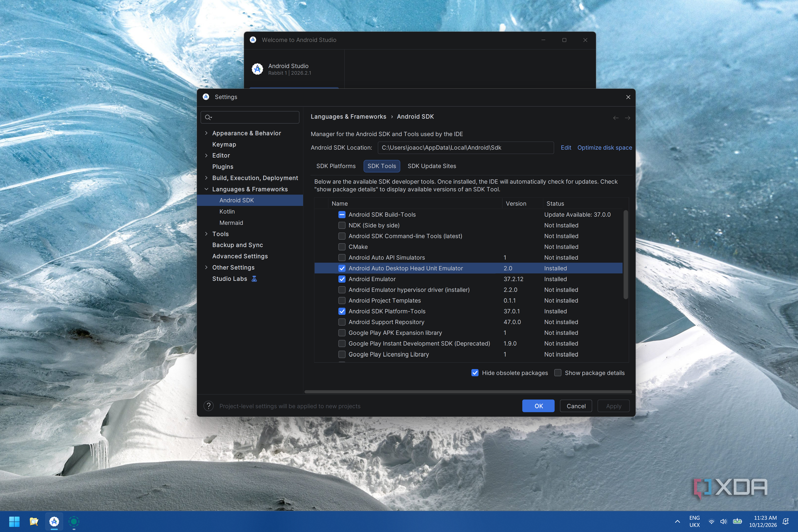Click the horizontal scrollbar below package options
Viewport: 798px width, 532px height.
[468, 392]
